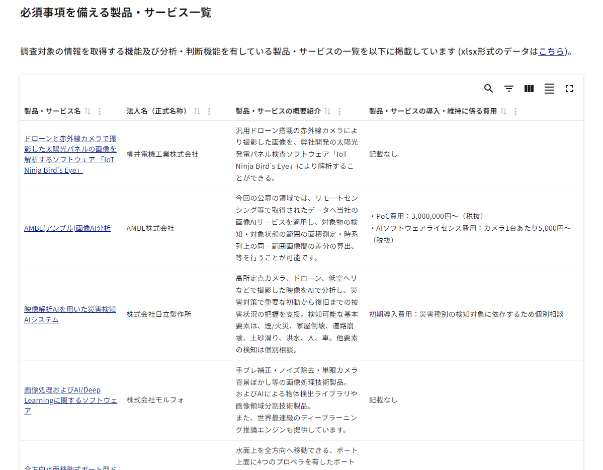Toggle full screen table icon

click(x=569, y=89)
